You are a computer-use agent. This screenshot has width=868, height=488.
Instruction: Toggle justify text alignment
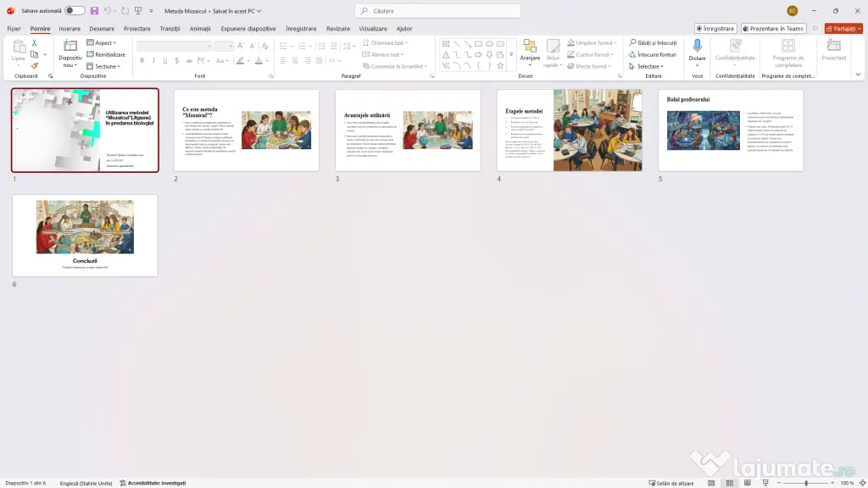(319, 60)
